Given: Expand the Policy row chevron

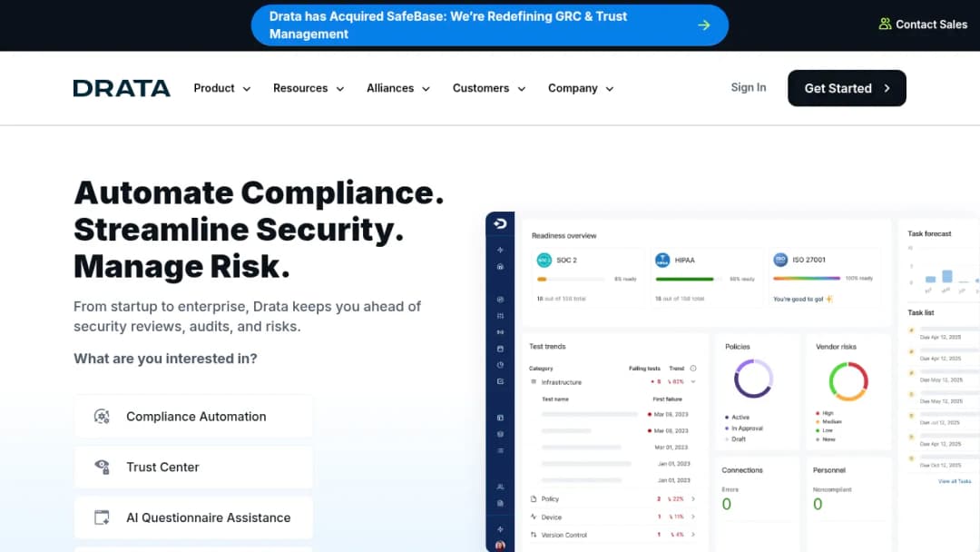Looking at the screenshot, I should coord(693,498).
